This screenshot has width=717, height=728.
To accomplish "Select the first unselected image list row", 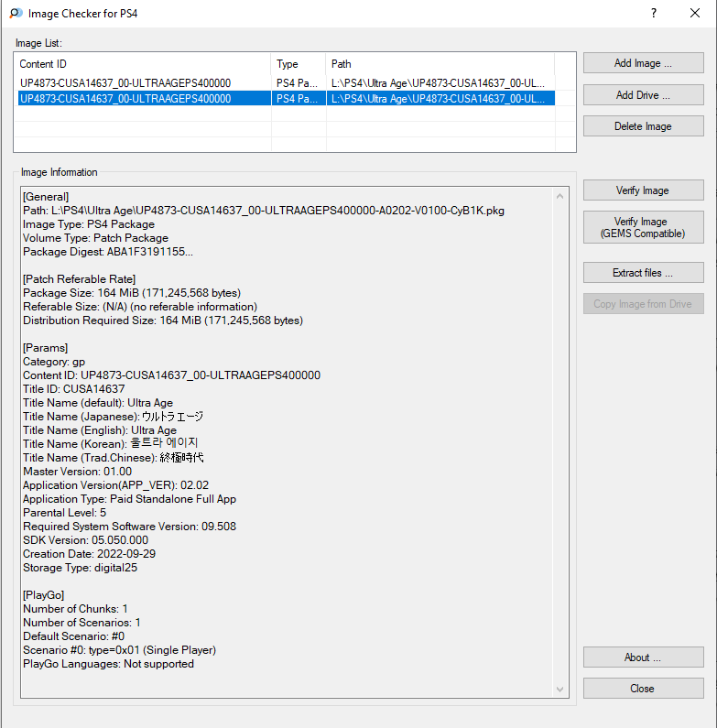I will point(287,83).
